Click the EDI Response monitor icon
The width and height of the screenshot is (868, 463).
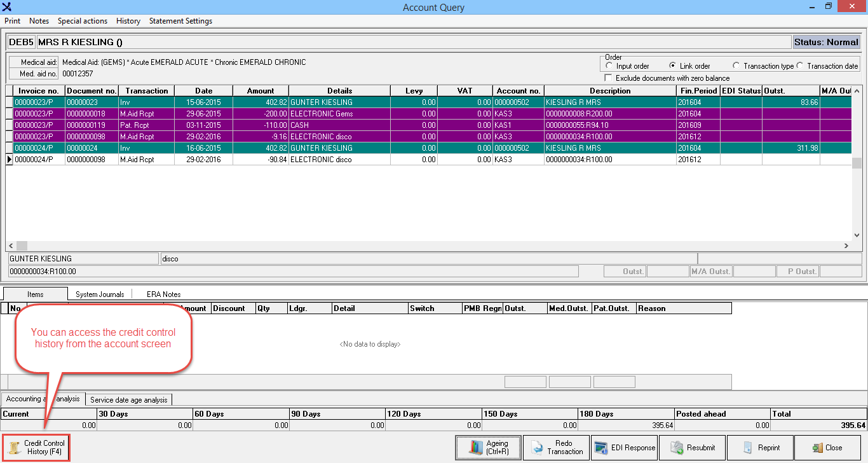click(600, 447)
